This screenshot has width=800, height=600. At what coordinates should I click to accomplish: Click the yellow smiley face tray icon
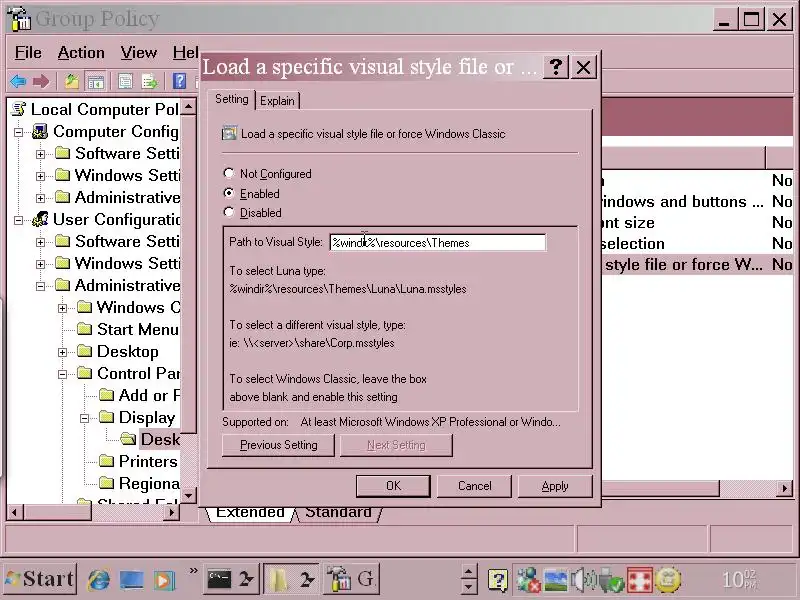pyautogui.click(x=668, y=580)
